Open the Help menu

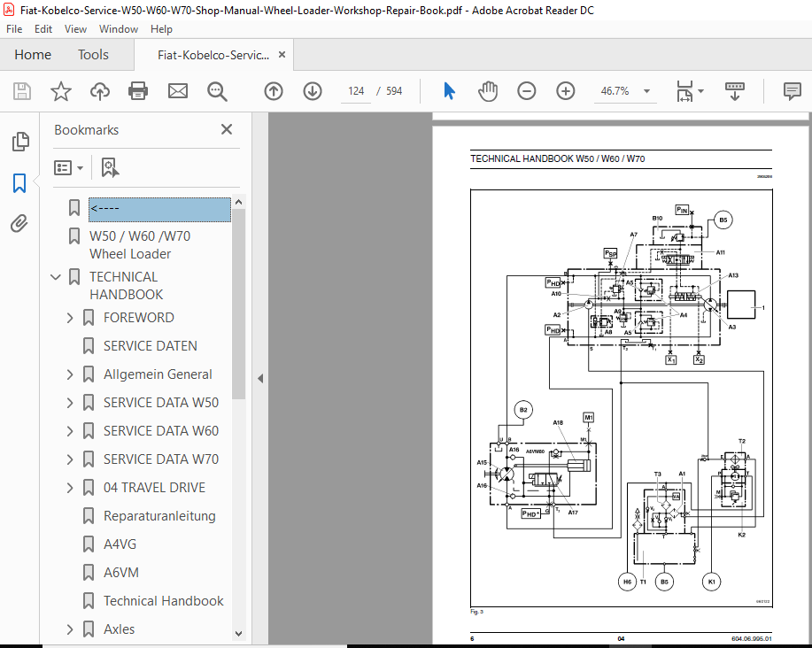161,29
